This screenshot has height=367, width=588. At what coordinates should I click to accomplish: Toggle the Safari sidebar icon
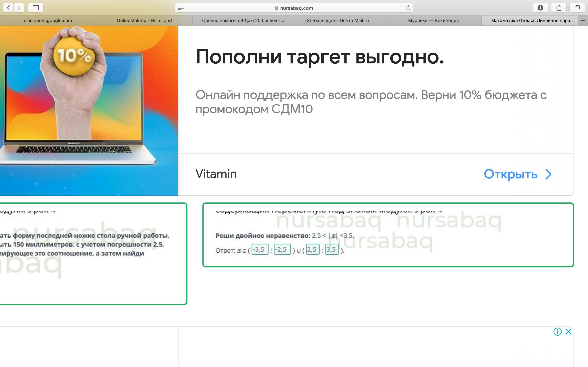pyautogui.click(x=36, y=8)
